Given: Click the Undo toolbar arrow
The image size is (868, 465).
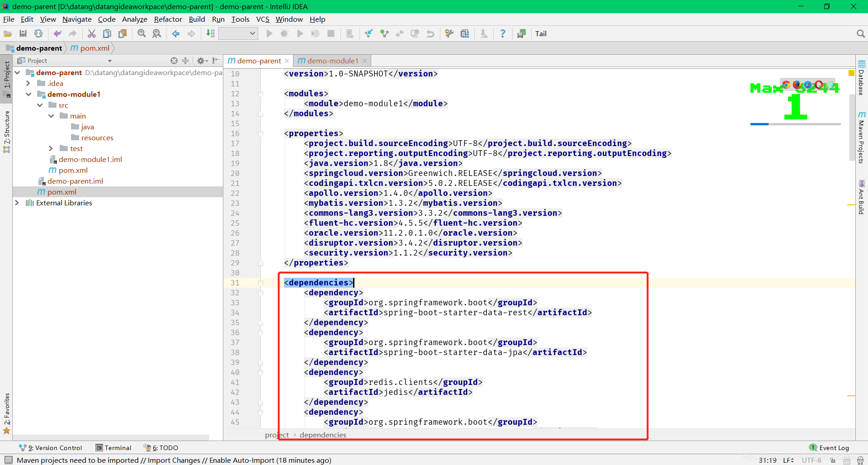Looking at the screenshot, I should click(x=57, y=33).
